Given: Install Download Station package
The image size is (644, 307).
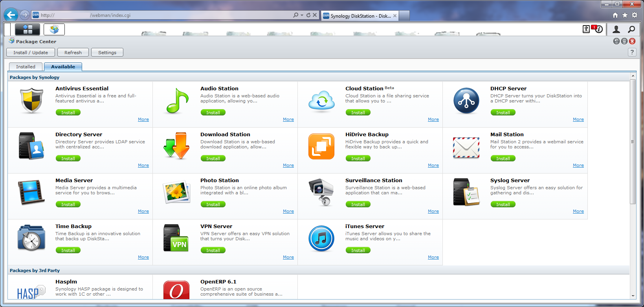Looking at the screenshot, I should (213, 159).
